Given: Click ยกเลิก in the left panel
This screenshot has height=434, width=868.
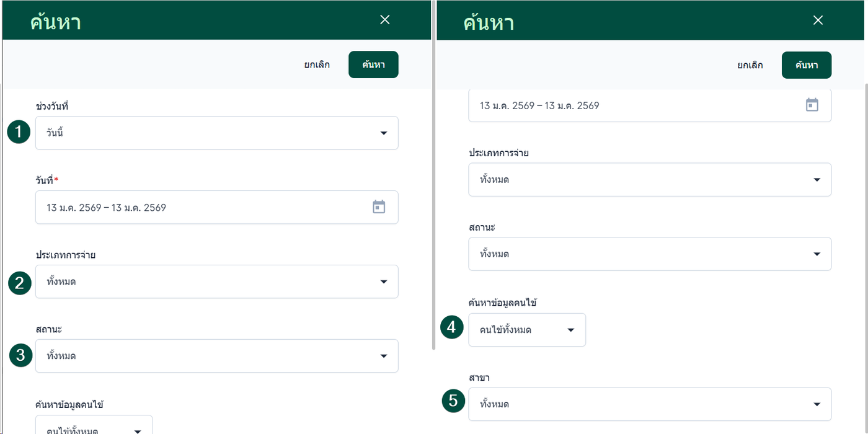Looking at the screenshot, I should point(317,65).
